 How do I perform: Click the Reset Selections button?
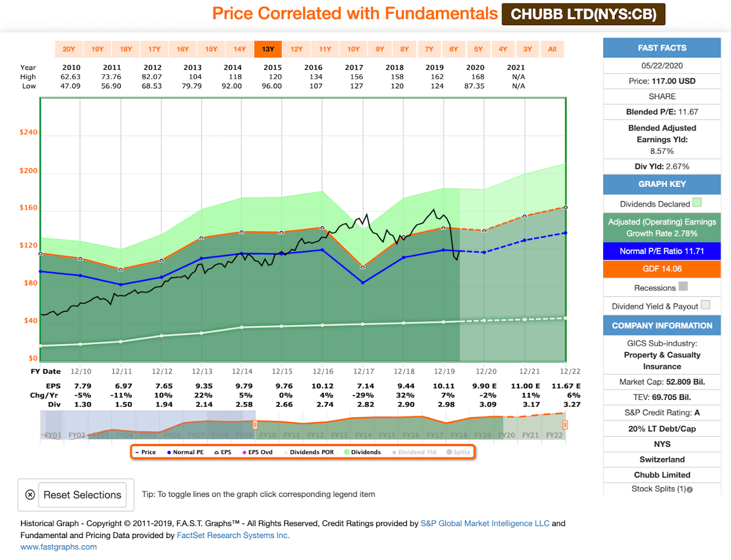point(82,495)
